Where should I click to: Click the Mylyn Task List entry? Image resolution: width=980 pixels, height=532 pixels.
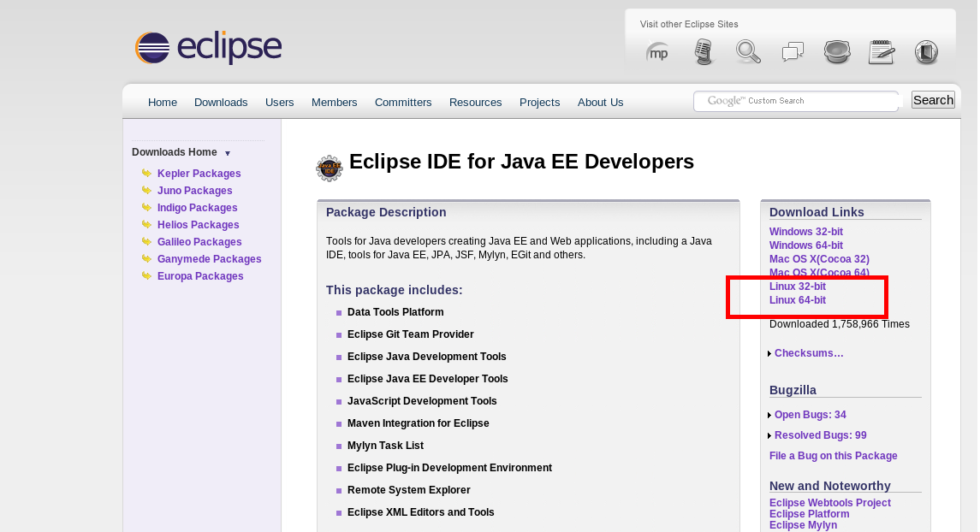pos(386,446)
